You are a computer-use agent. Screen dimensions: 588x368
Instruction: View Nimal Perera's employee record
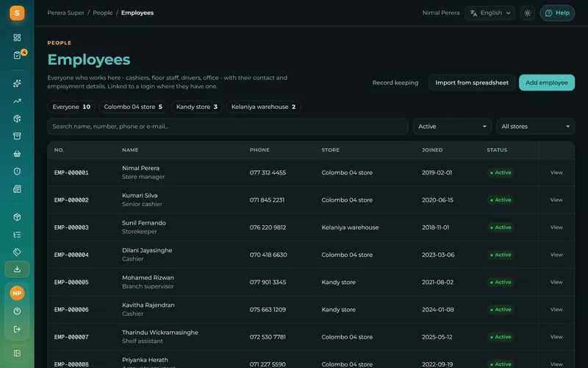point(556,173)
